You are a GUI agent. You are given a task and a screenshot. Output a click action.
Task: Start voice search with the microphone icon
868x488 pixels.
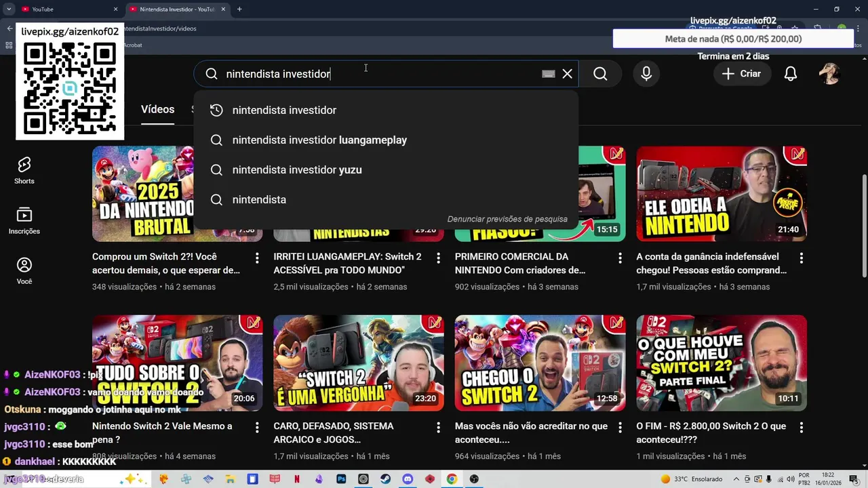pyautogui.click(x=646, y=74)
